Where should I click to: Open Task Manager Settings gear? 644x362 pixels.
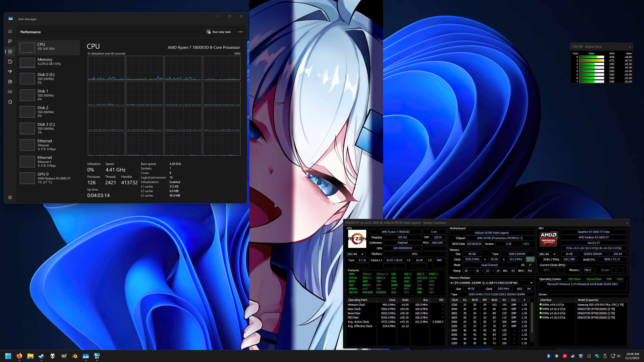(10, 197)
